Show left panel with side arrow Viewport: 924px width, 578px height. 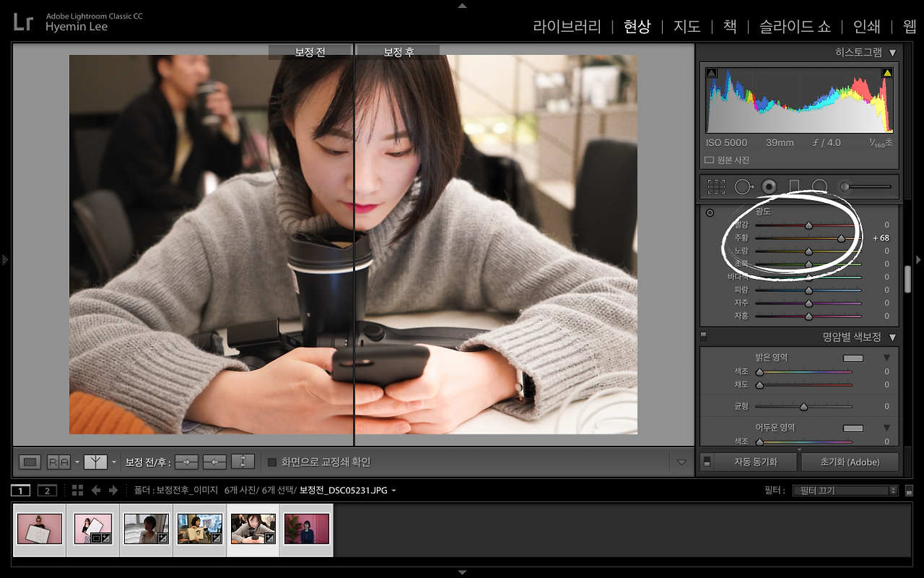(5, 259)
